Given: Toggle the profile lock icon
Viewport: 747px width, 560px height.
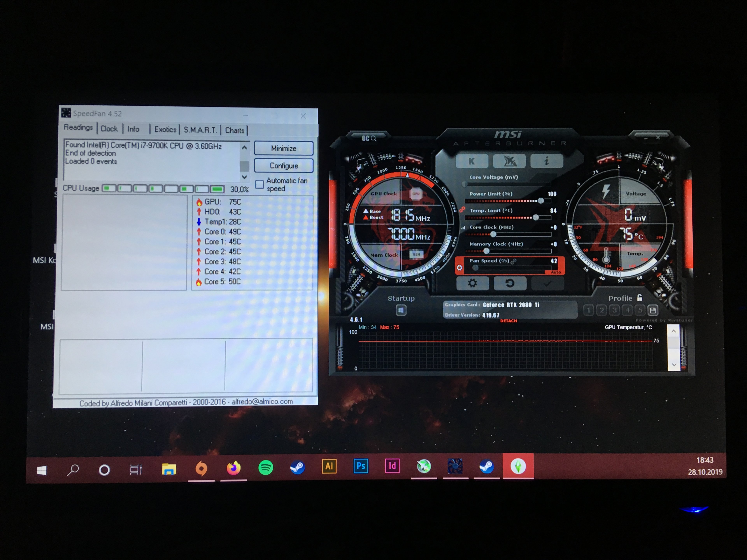Looking at the screenshot, I should [639, 297].
